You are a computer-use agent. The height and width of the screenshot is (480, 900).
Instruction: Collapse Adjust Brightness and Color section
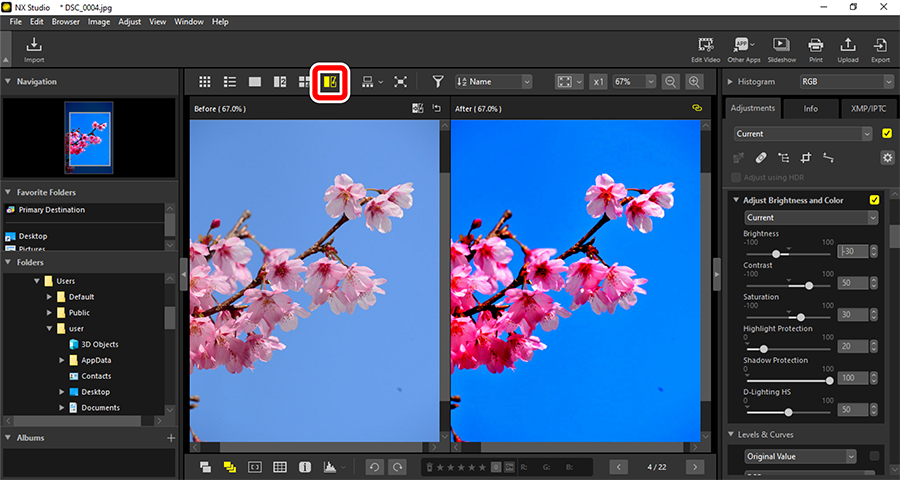click(x=736, y=200)
